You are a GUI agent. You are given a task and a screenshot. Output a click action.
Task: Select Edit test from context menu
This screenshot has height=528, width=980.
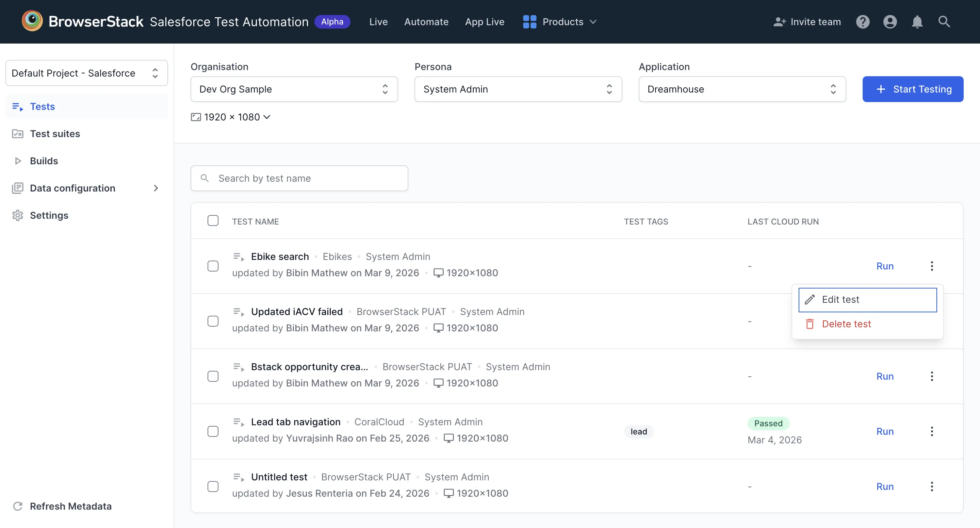867,300
